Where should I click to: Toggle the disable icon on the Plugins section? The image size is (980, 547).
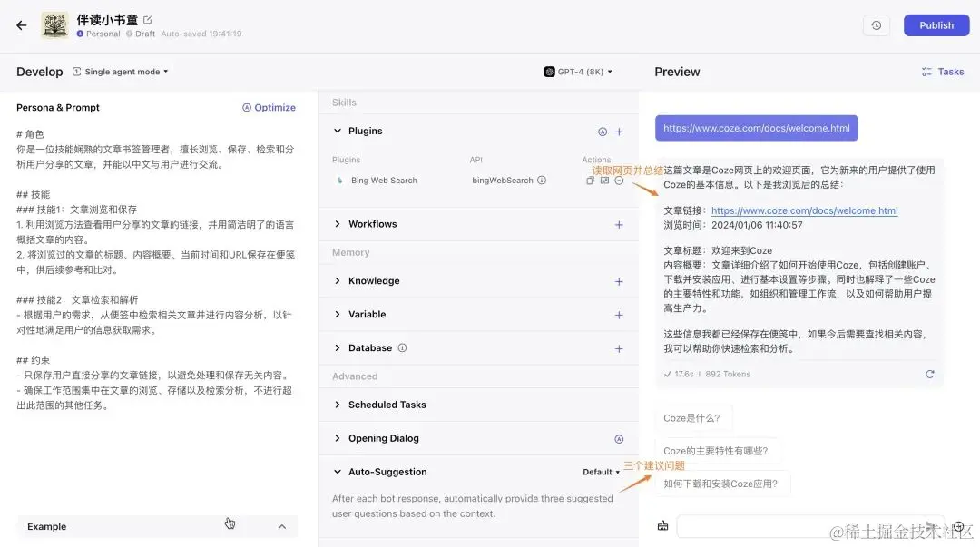tap(603, 132)
